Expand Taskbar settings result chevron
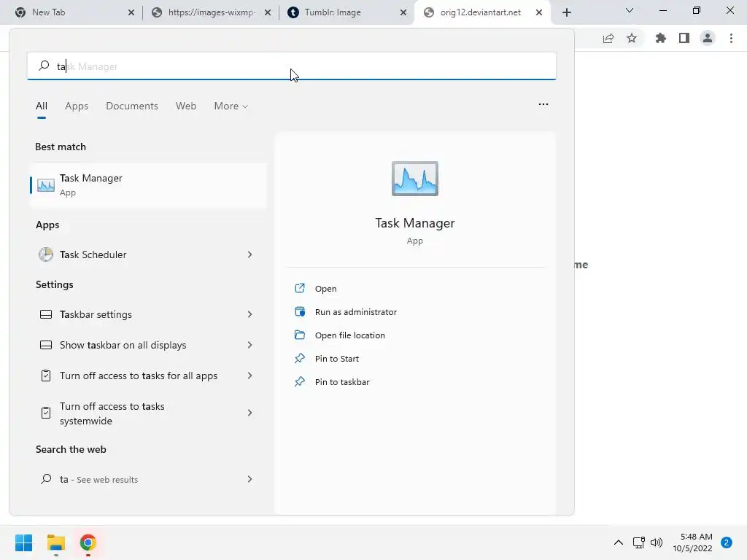This screenshot has height=560, width=747. click(249, 314)
